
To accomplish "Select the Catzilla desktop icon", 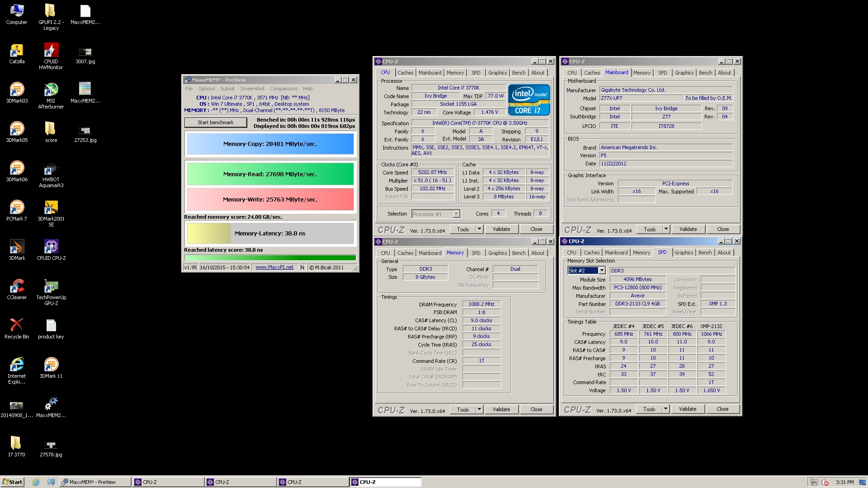I will [17, 53].
